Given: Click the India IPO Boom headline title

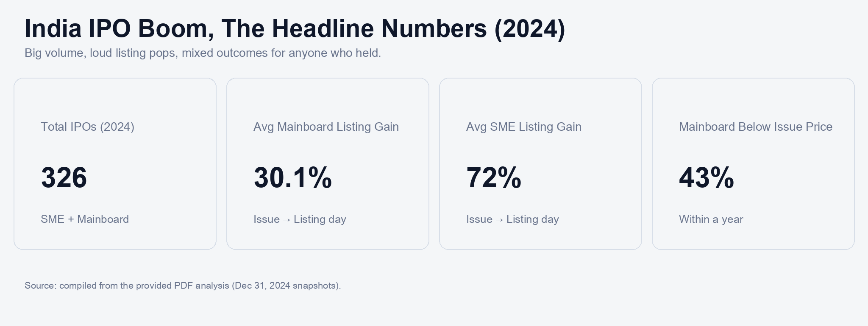Looking at the screenshot, I should (x=294, y=29).
